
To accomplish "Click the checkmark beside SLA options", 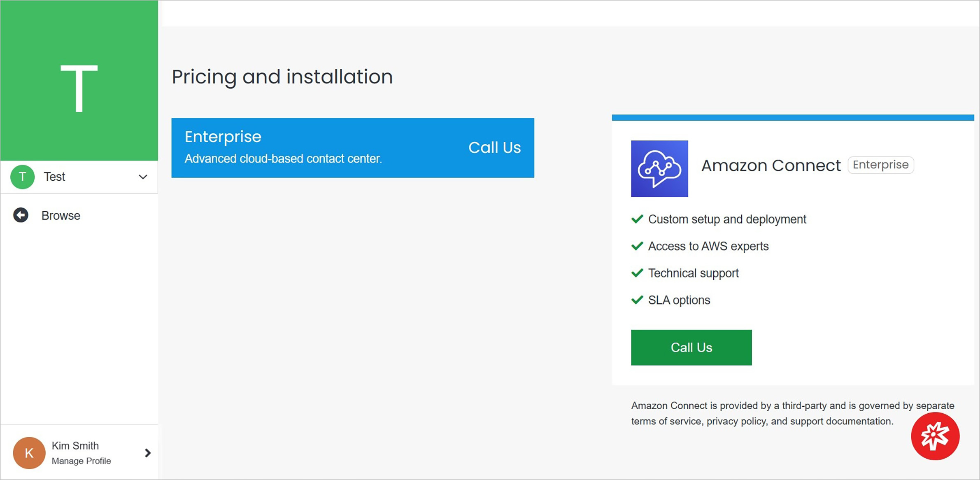I will pos(637,300).
